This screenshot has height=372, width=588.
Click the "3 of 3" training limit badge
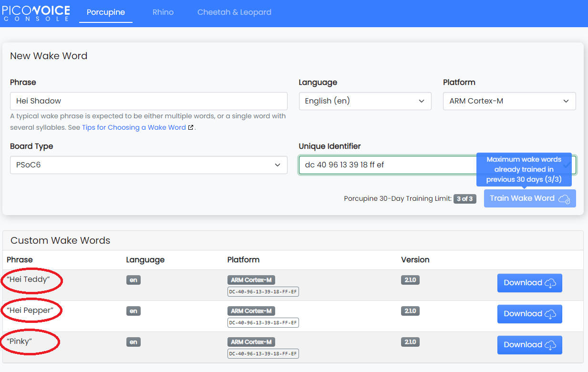(465, 199)
